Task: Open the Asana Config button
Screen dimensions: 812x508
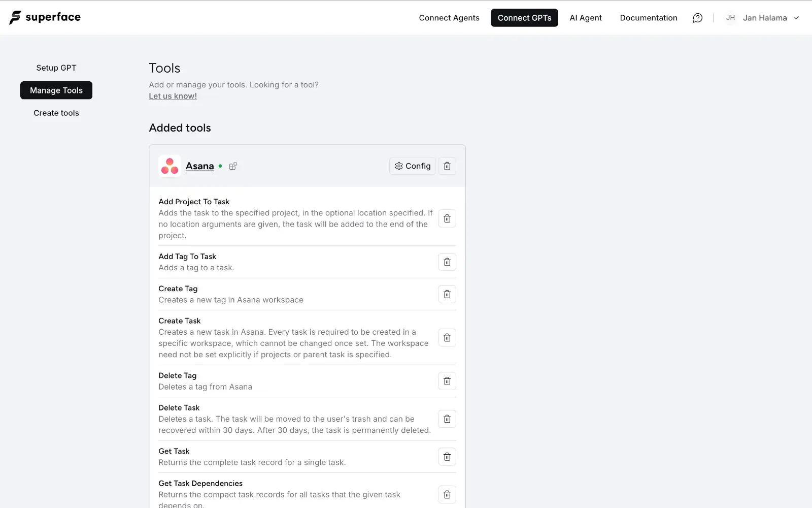Action: click(x=412, y=166)
